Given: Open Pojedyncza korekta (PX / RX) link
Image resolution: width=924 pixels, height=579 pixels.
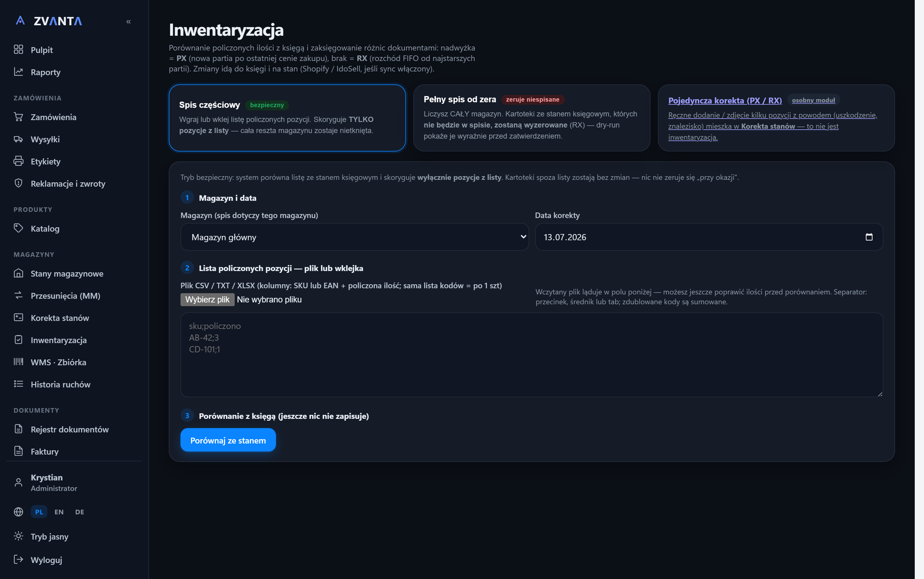Looking at the screenshot, I should [x=725, y=100].
